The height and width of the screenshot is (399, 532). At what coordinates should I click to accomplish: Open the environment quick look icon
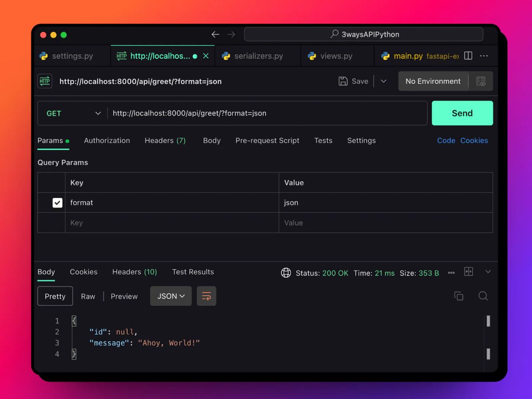click(481, 81)
